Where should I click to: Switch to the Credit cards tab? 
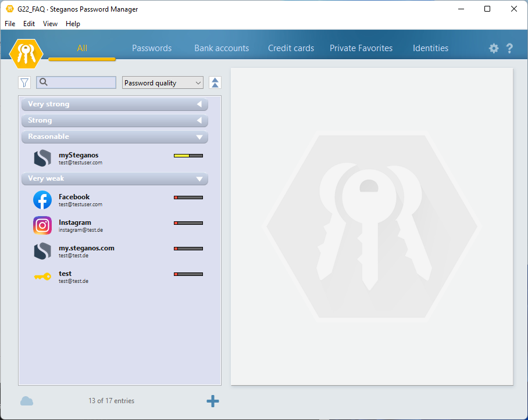(x=291, y=48)
